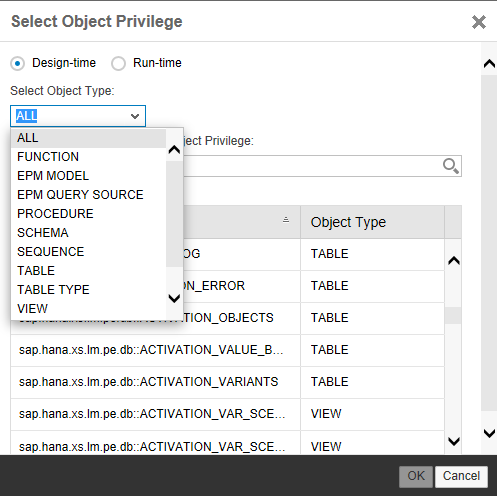
Task: Click the OK button
Action: click(x=416, y=476)
